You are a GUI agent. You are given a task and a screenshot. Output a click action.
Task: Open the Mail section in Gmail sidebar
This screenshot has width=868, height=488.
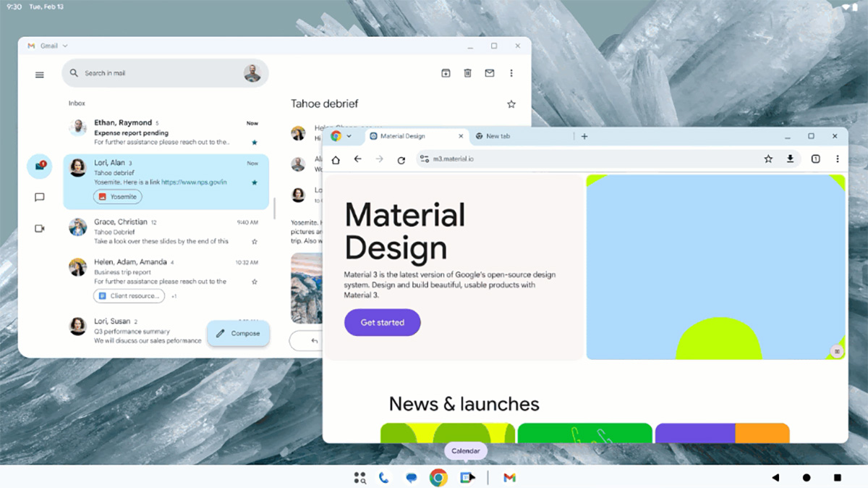pos(40,167)
